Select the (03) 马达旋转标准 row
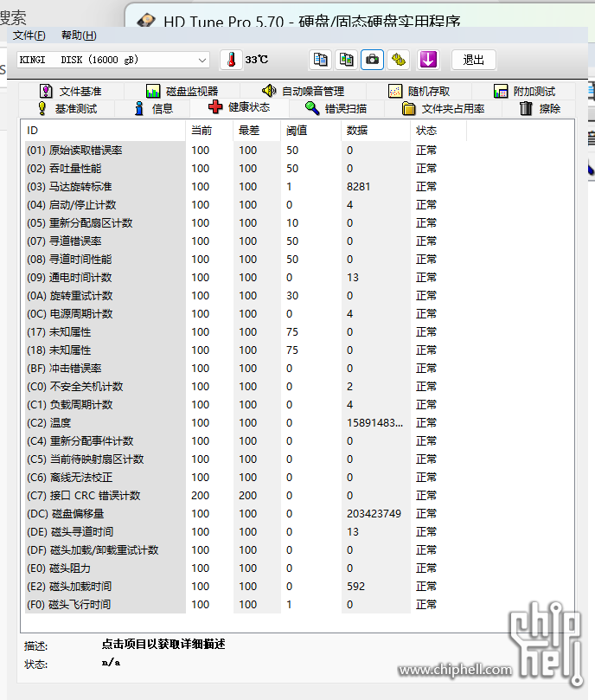 pyautogui.click(x=246, y=187)
